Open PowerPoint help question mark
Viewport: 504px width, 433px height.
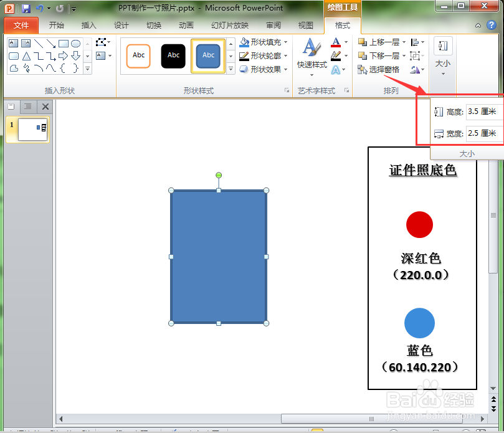491,25
